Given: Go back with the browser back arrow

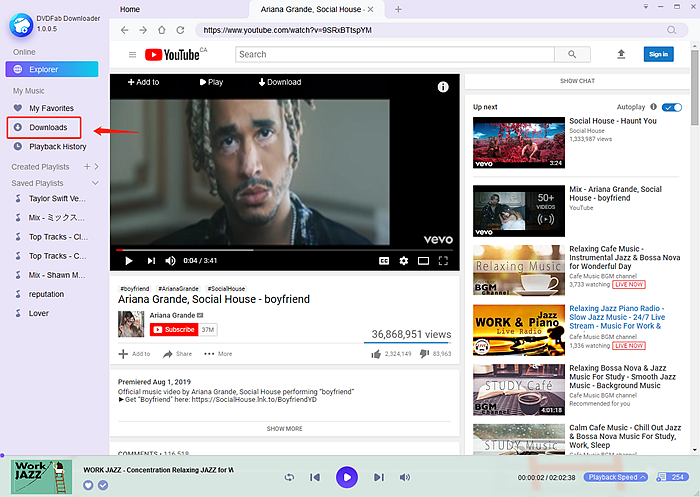Looking at the screenshot, I should (x=125, y=30).
